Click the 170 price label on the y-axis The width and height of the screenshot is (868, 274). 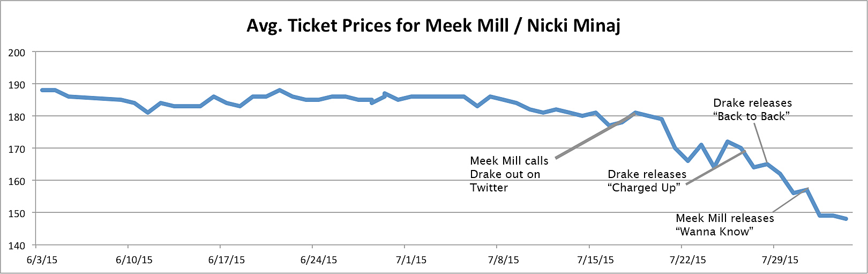click(17, 149)
